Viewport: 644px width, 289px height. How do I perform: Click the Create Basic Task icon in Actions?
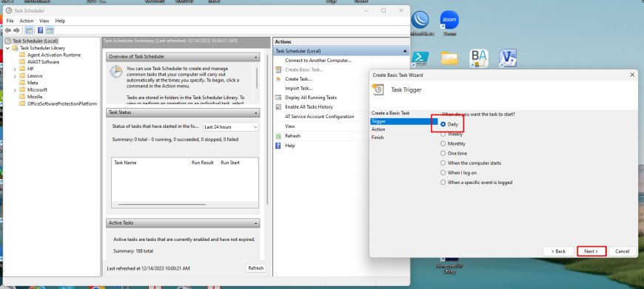[278, 69]
